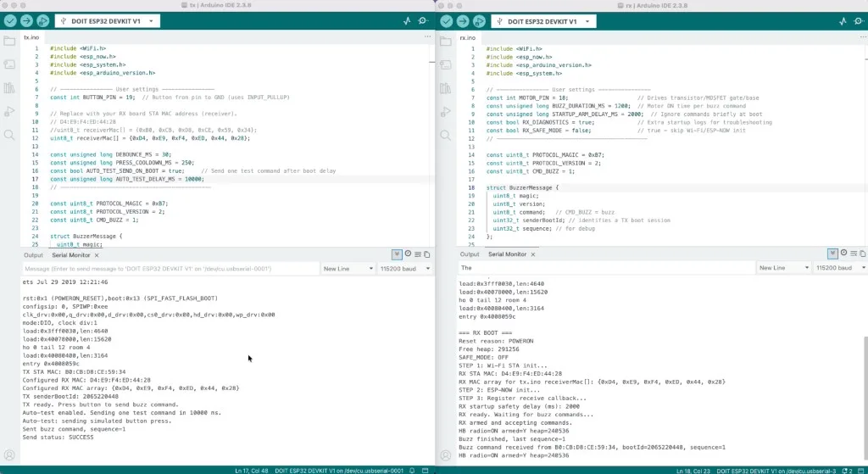Toggle timestamp in rx Serial Monitor
The width and height of the screenshot is (868, 474).
tap(843, 253)
